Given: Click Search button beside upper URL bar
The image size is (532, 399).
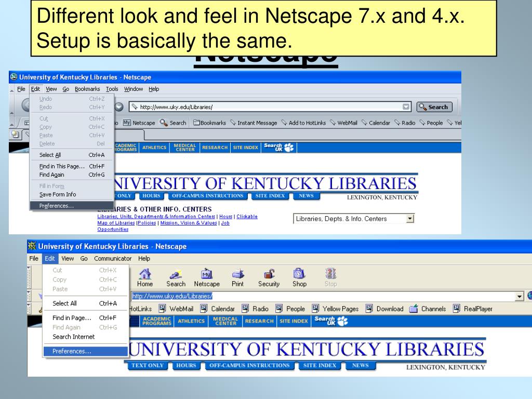Looking at the screenshot, I should click(434, 107).
